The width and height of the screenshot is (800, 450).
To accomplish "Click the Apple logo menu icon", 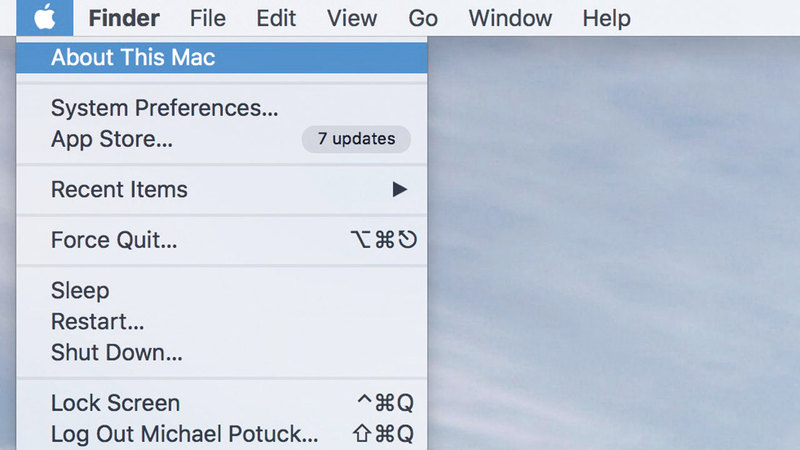I will (44, 17).
